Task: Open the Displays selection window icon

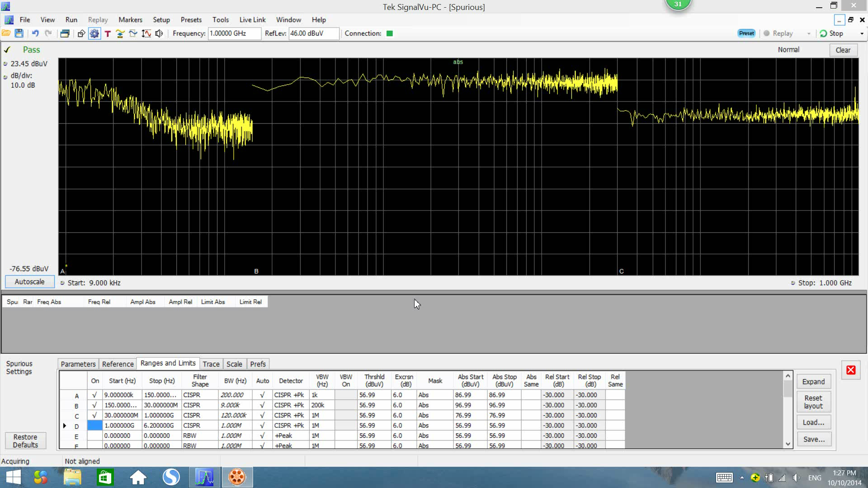Action: 65,33
